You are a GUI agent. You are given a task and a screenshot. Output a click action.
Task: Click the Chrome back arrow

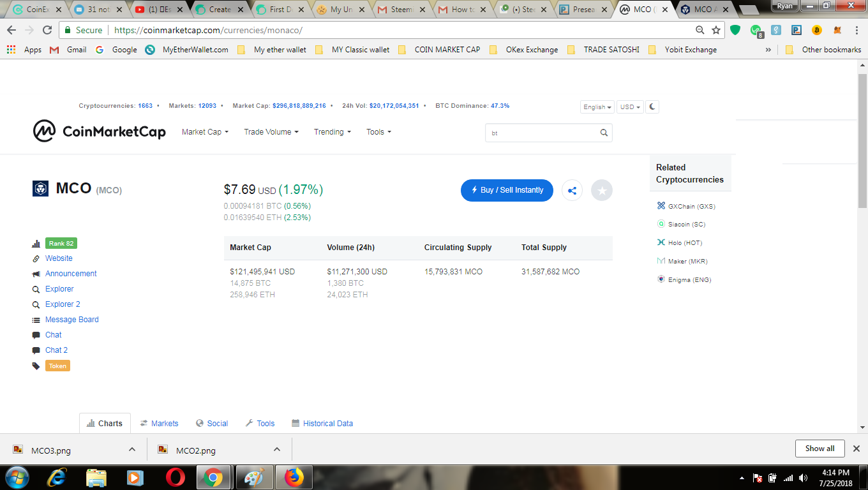click(11, 30)
